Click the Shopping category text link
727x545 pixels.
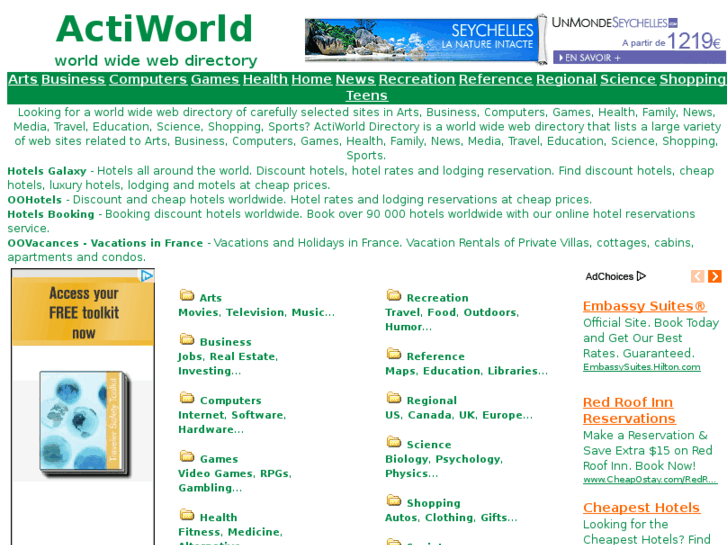434,503
